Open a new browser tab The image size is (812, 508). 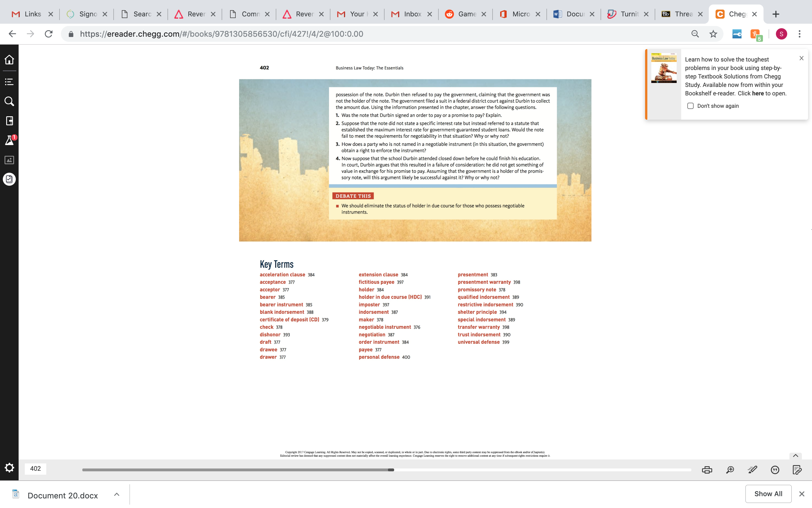(775, 14)
